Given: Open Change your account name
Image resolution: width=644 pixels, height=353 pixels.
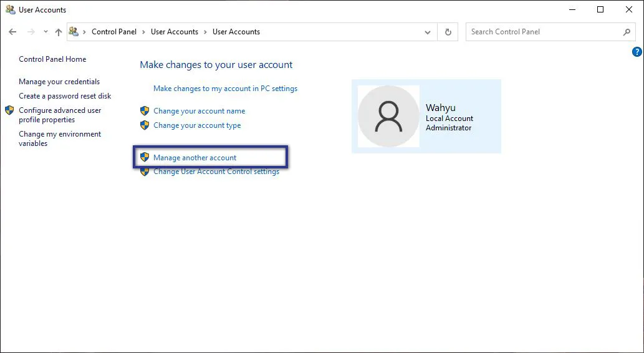Looking at the screenshot, I should coord(199,111).
